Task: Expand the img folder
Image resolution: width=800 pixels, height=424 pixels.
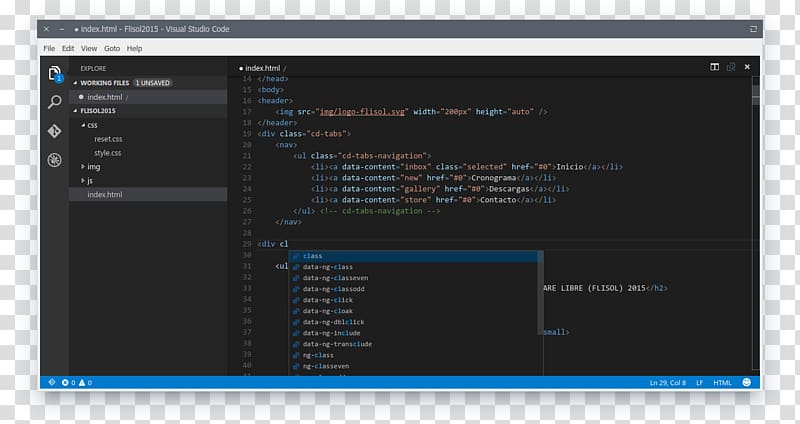Action: [83, 166]
